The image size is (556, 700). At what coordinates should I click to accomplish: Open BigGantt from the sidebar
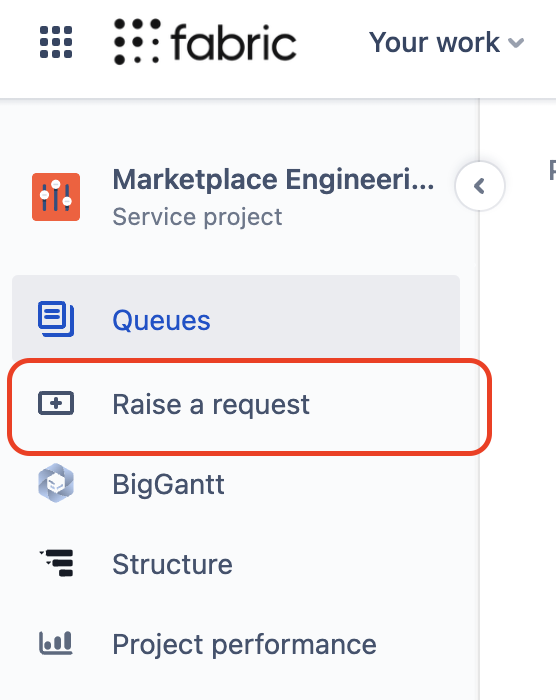[x=236, y=484]
